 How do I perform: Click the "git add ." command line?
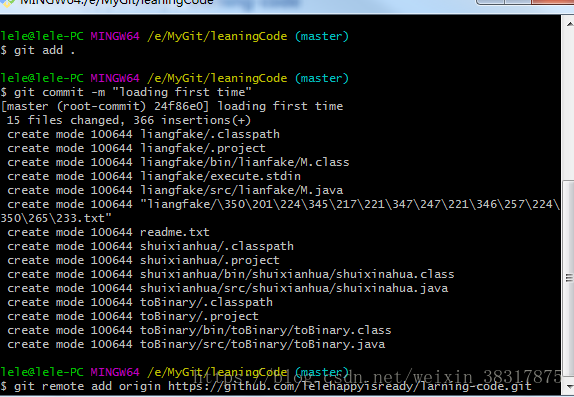38,50
